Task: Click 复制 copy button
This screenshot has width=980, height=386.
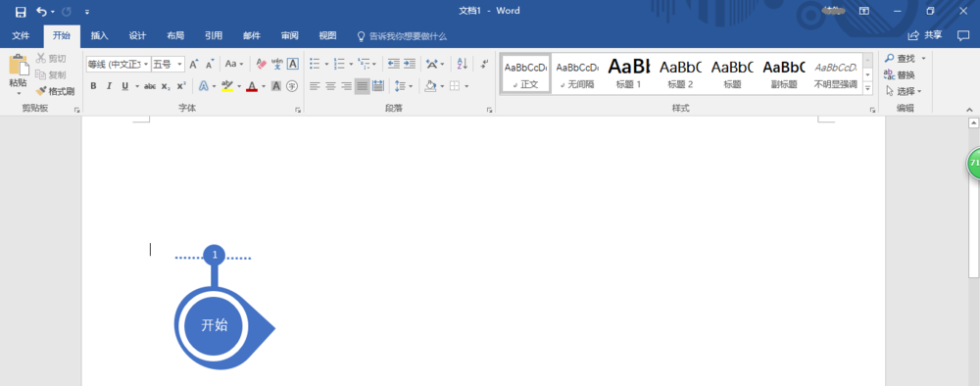Action: click(51, 74)
